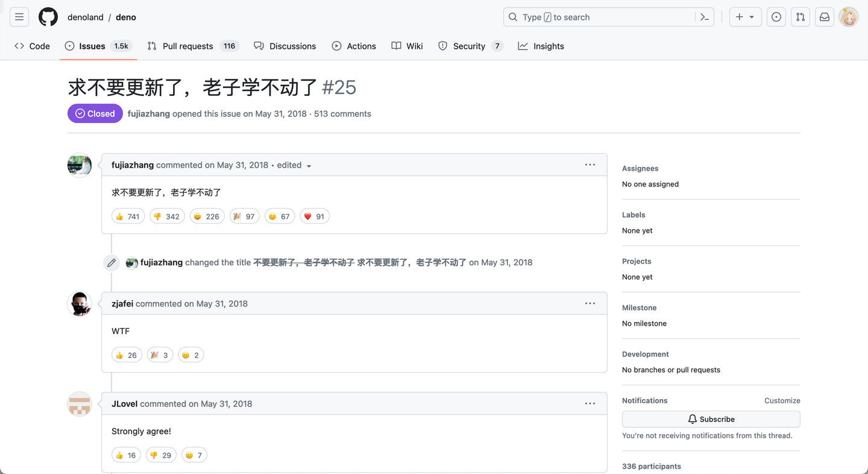This screenshot has width=868, height=474.
Task: Click the May 31, 2018 date on zjafei's comment
Action: click(x=222, y=303)
